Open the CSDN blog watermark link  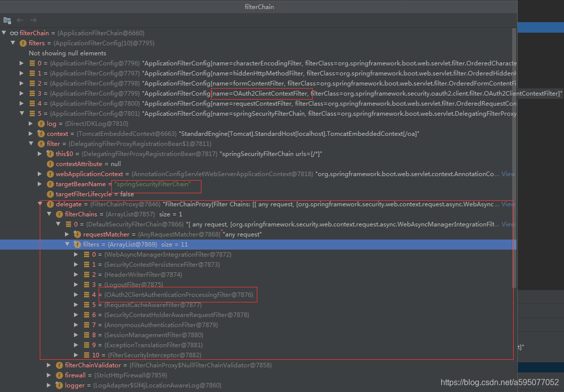click(499, 382)
